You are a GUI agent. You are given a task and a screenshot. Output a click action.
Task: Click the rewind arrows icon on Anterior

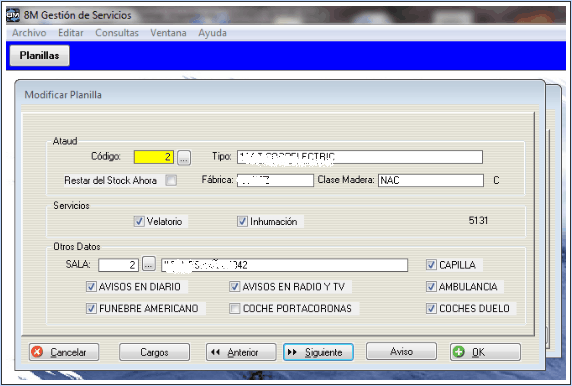coord(215,352)
